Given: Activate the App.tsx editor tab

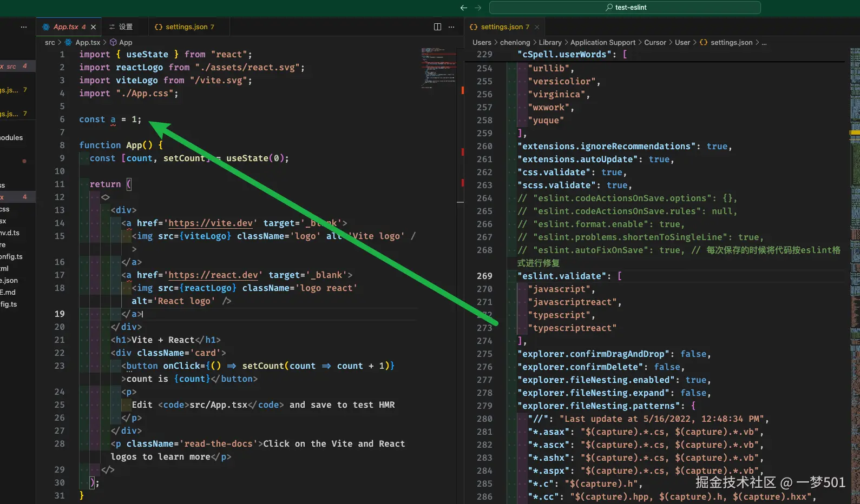Looking at the screenshot, I should [x=65, y=27].
